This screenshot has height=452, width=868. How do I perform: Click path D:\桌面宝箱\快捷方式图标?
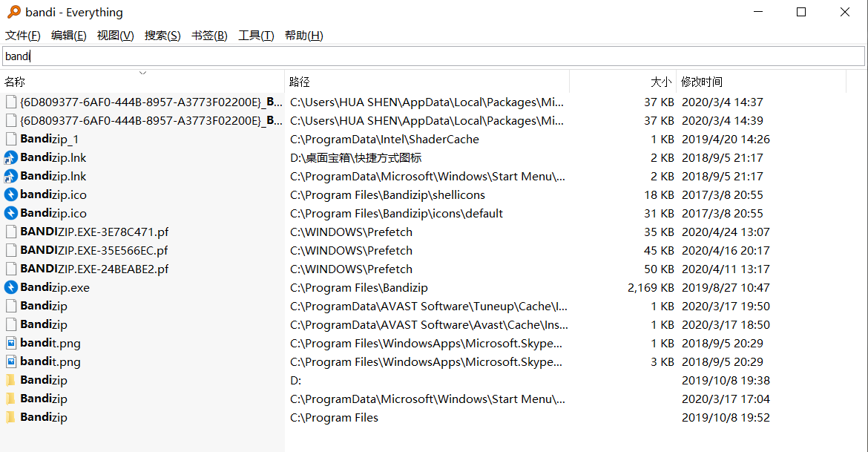356,158
